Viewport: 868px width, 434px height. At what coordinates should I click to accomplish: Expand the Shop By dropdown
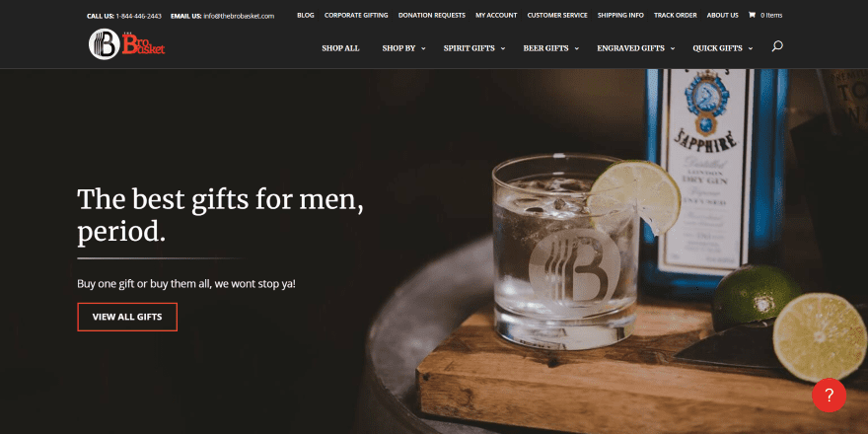point(403,48)
